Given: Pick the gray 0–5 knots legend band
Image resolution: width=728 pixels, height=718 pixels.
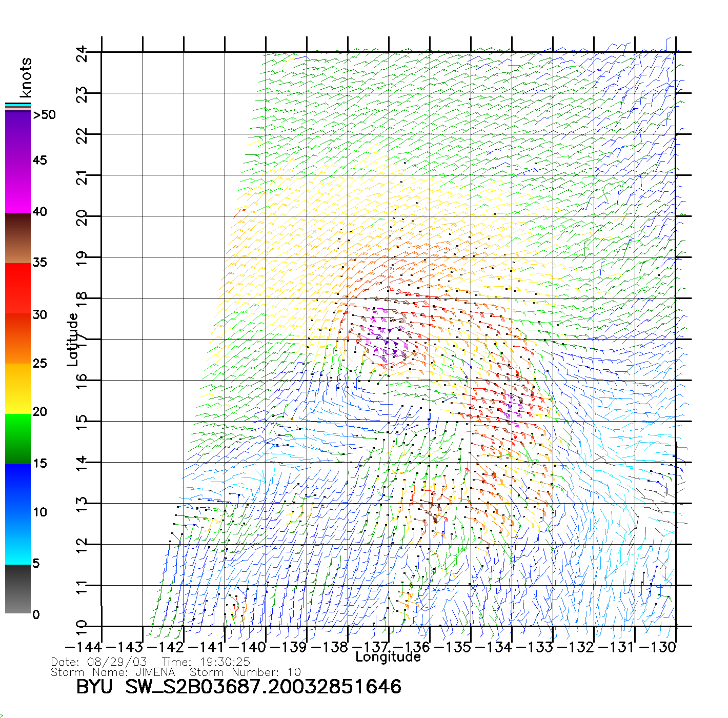Looking at the screenshot, I should (18, 589).
